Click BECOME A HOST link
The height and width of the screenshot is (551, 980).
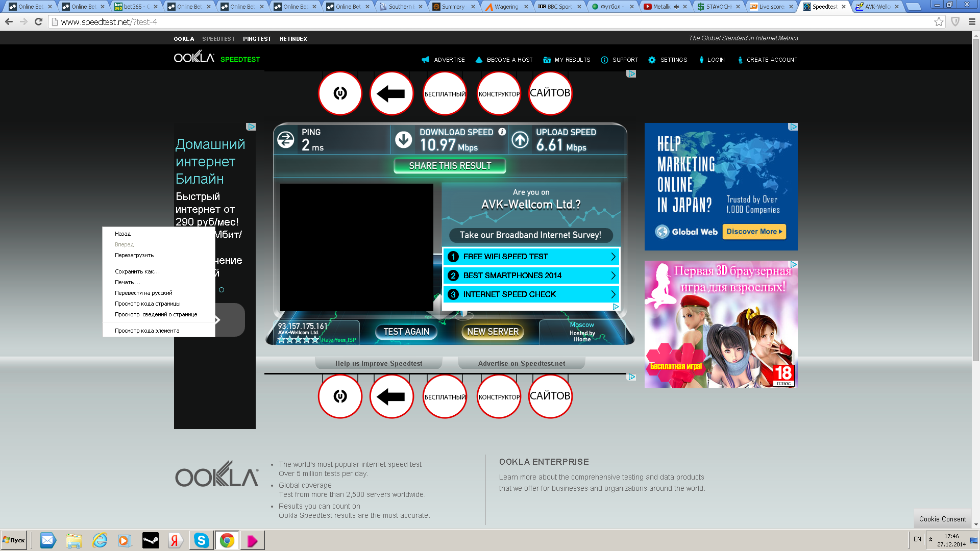click(504, 60)
